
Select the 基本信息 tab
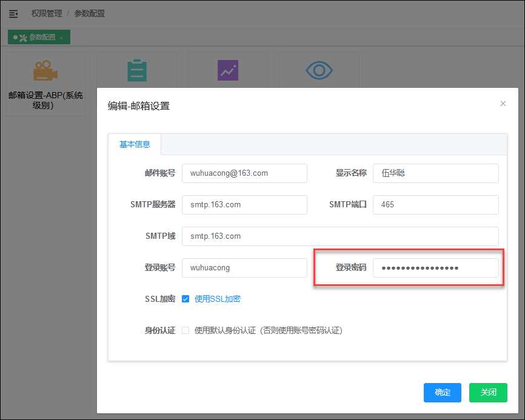click(135, 144)
